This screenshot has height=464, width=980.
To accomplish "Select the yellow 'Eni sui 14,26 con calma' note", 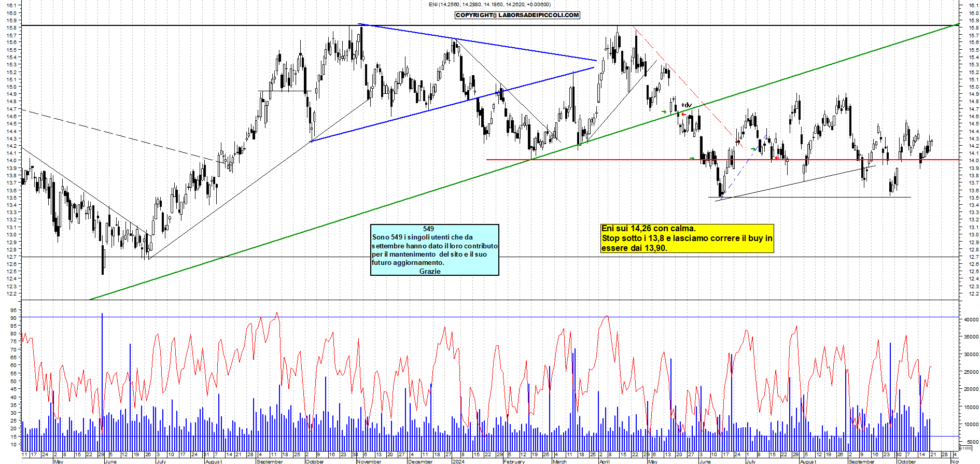I will (x=687, y=238).
